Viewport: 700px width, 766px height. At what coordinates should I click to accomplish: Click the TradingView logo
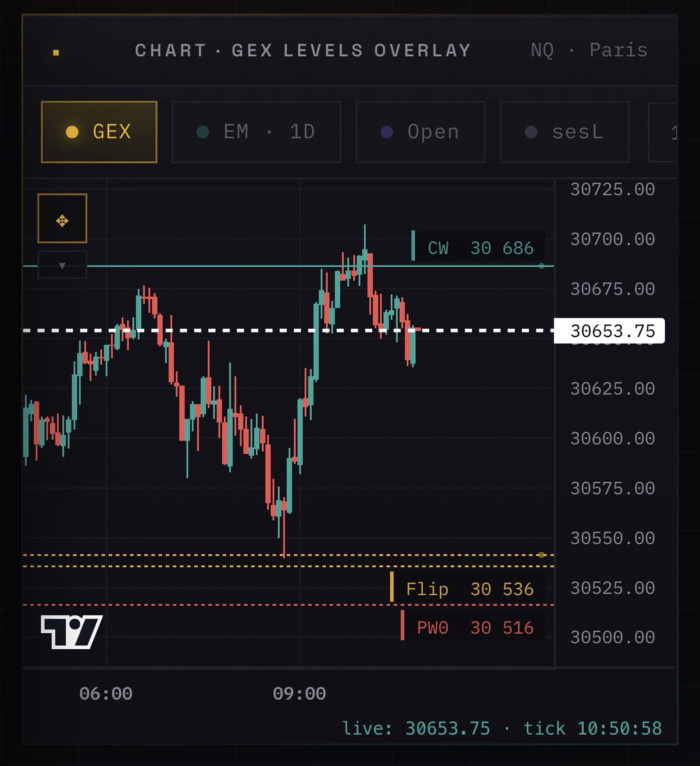click(x=72, y=632)
